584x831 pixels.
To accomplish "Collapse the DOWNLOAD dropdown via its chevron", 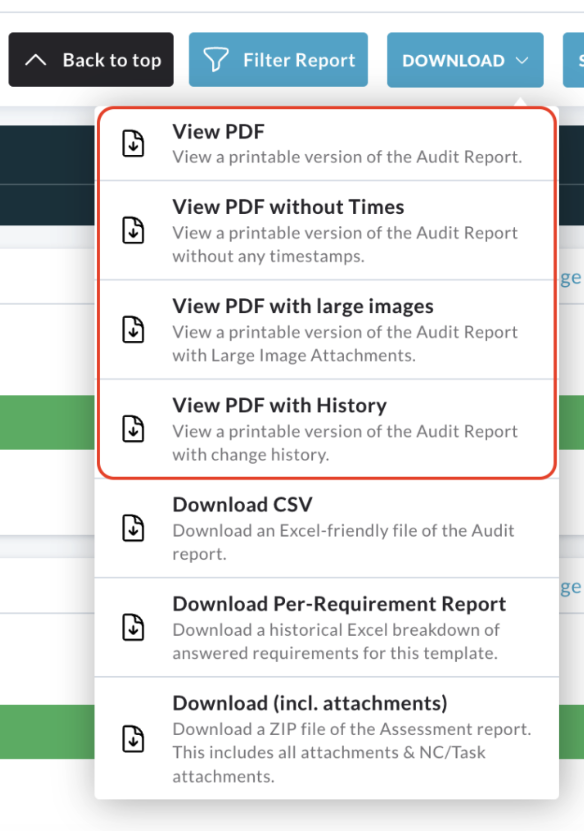I will [x=522, y=60].
